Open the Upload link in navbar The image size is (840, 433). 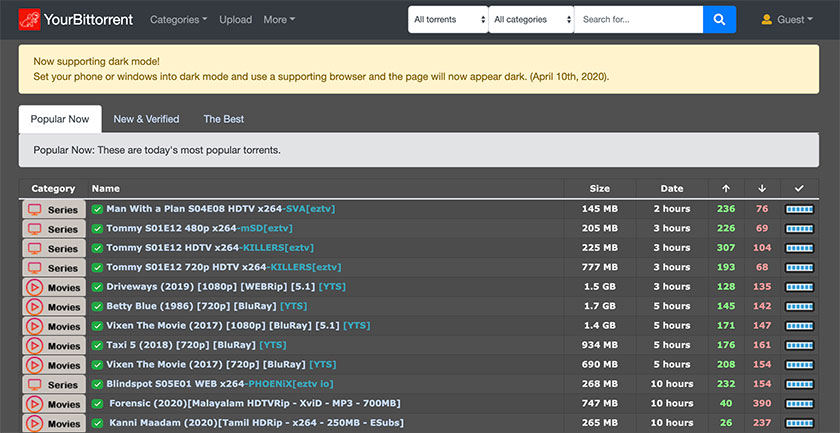(235, 19)
